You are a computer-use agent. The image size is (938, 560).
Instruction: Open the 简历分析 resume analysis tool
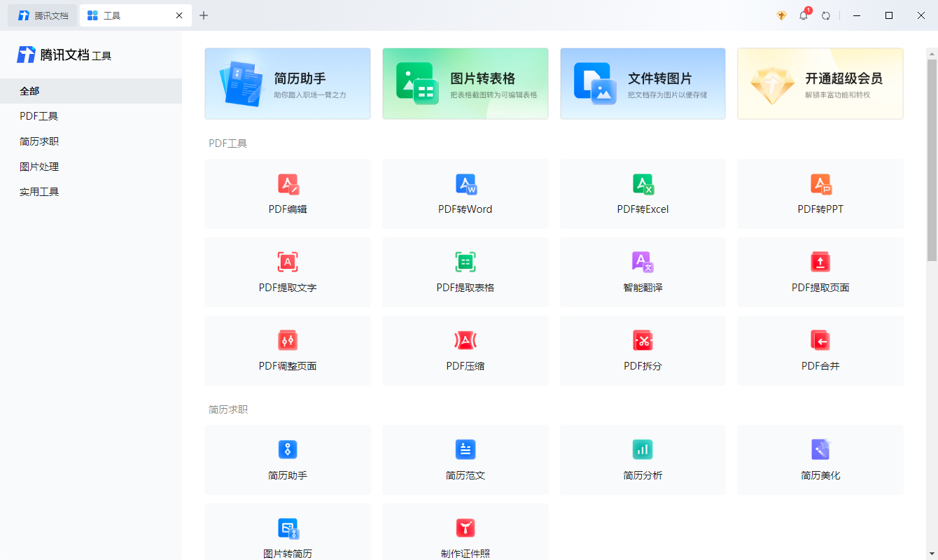coord(643,460)
